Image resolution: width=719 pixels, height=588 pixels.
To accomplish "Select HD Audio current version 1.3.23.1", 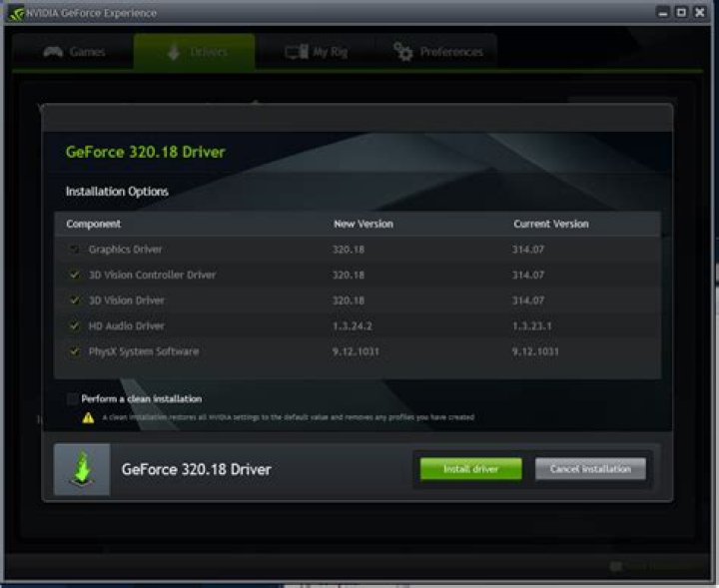I will (532, 325).
